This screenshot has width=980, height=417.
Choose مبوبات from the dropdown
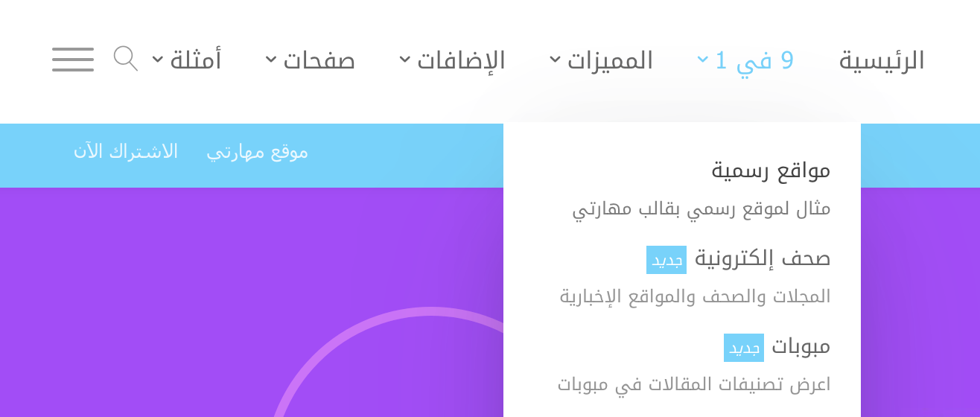pos(801,346)
